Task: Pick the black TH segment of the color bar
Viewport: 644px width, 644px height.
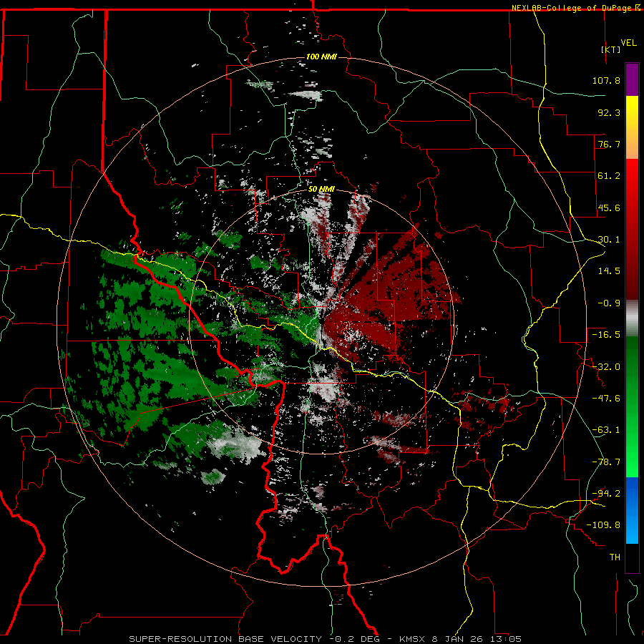Action: click(x=632, y=558)
